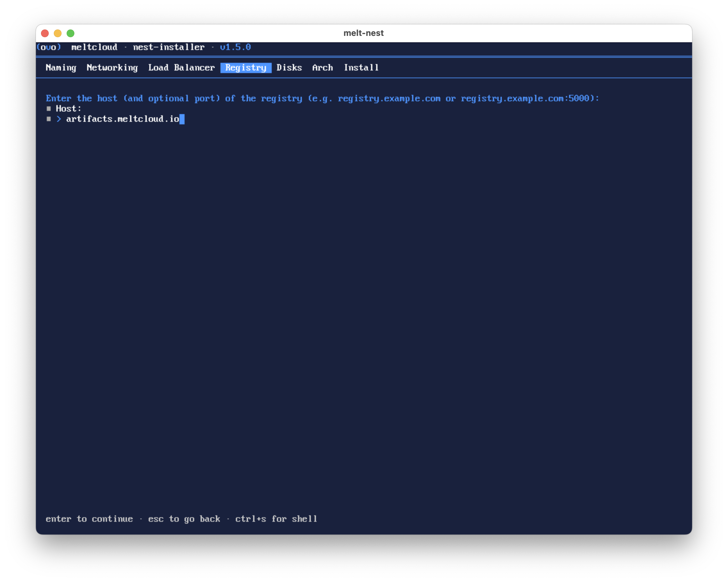This screenshot has width=728, height=582.
Task: Click the owl (ovo) logo
Action: coord(49,47)
